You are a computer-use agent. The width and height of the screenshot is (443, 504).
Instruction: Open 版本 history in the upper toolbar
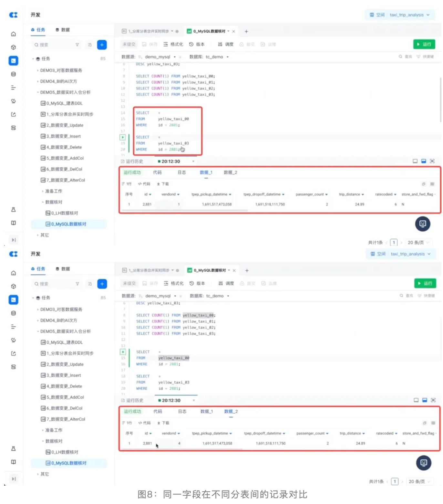pos(197,44)
